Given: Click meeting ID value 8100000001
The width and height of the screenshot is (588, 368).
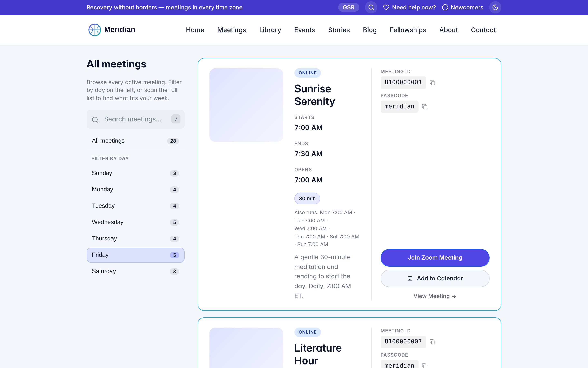Looking at the screenshot, I should pyautogui.click(x=403, y=83).
